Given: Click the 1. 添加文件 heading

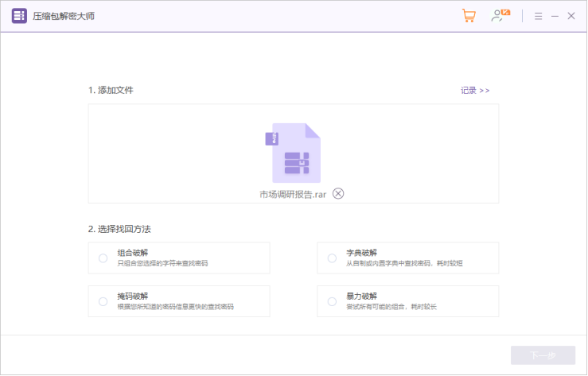Looking at the screenshot, I should [x=111, y=90].
